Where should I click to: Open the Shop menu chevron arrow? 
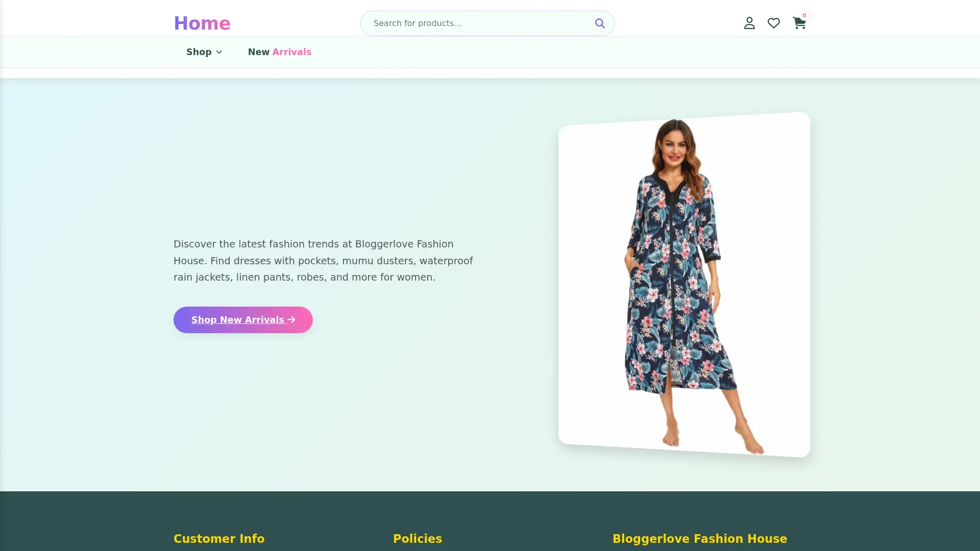tap(219, 52)
